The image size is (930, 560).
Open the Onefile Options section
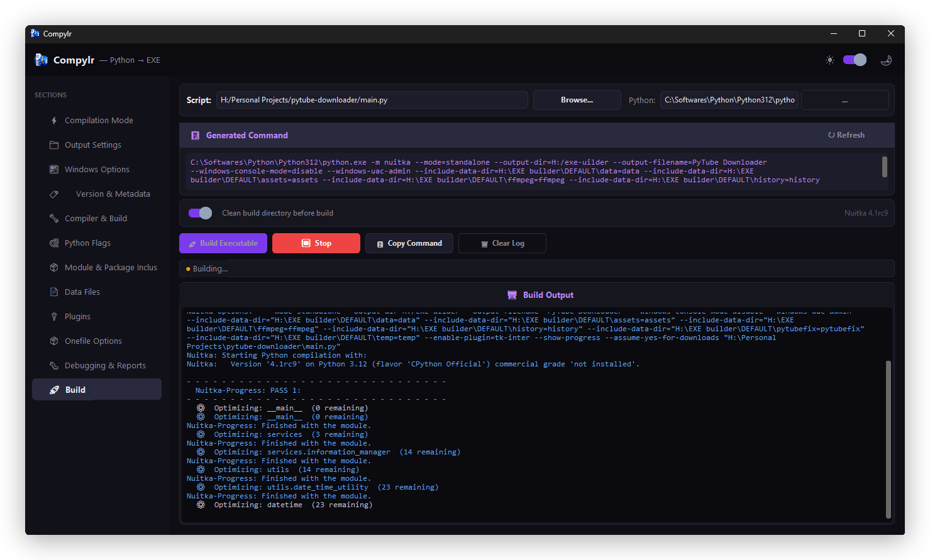[x=97, y=341]
